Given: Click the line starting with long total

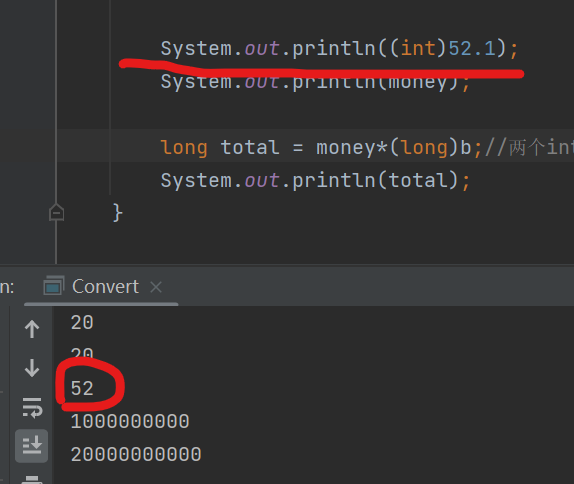Looking at the screenshot, I should pos(367,148).
